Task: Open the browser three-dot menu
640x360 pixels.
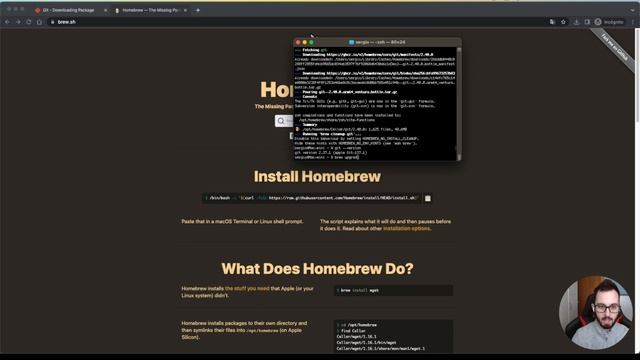Action: (x=633, y=22)
